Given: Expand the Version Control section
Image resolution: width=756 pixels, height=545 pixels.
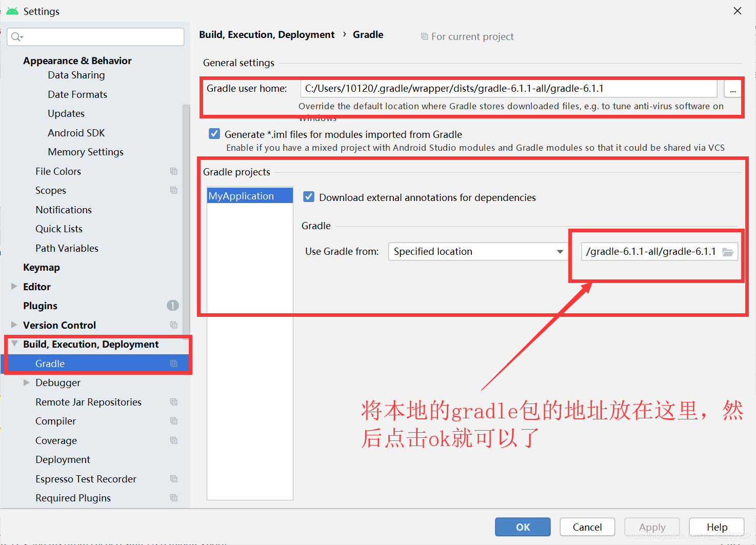Looking at the screenshot, I should click(x=14, y=325).
